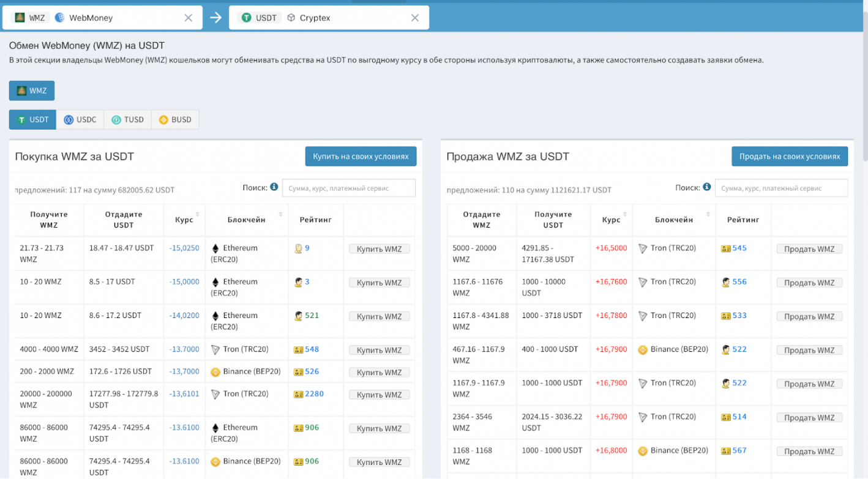Open rating 2280 user profile

click(314, 394)
